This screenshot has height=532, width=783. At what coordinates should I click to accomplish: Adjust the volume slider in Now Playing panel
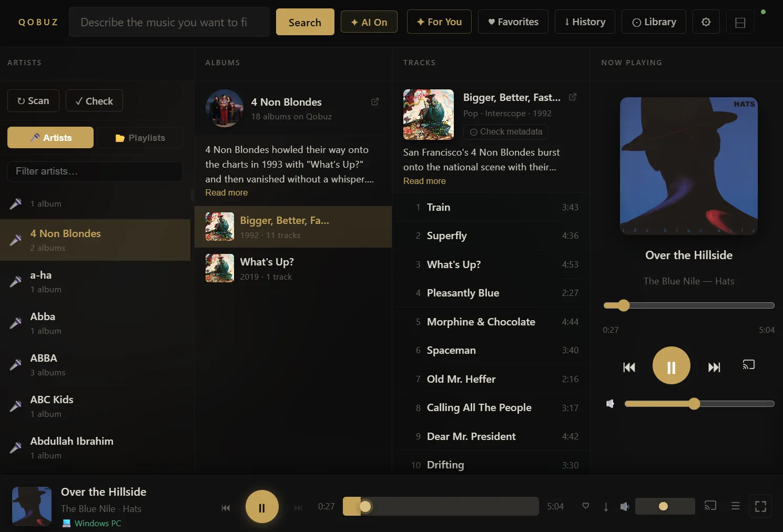[x=694, y=403]
